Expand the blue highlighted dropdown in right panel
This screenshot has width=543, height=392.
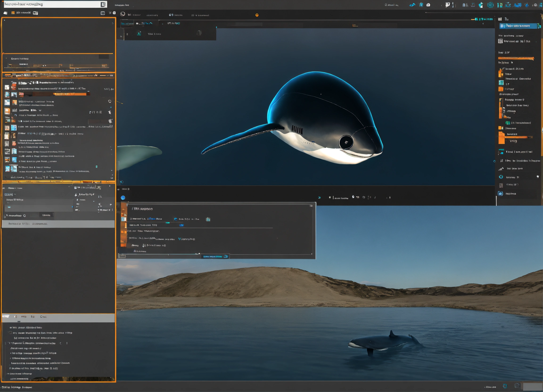point(518,26)
